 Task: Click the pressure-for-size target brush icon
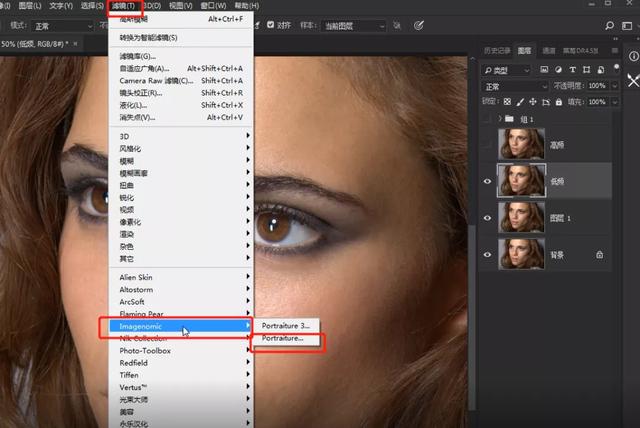[x=418, y=25]
